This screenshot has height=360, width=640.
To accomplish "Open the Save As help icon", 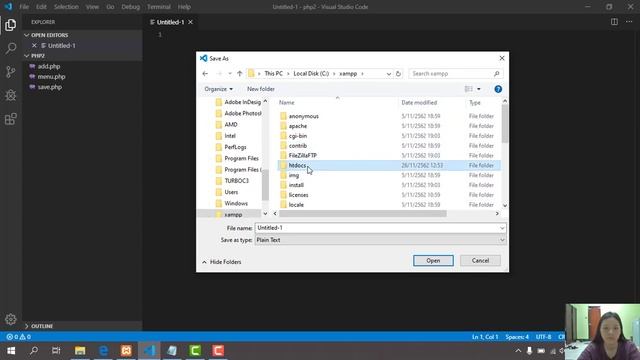I will 498,89.
